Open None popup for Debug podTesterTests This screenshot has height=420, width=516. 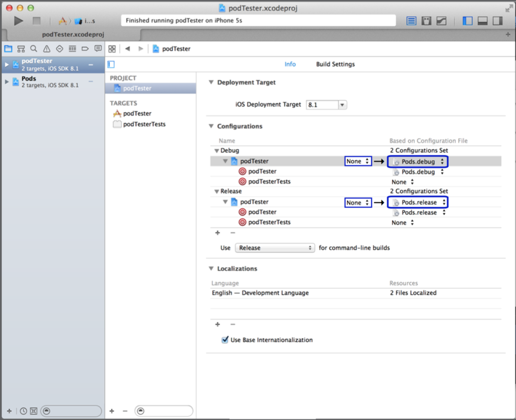point(402,182)
